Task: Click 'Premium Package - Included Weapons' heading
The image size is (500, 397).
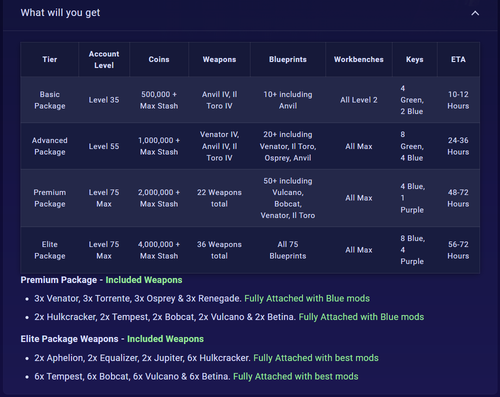Action: click(101, 280)
